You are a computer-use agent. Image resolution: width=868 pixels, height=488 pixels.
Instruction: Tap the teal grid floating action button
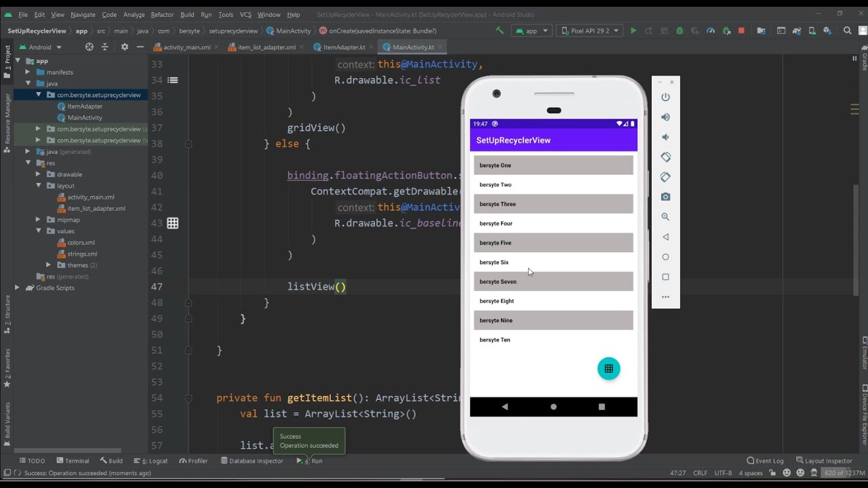[x=608, y=369]
